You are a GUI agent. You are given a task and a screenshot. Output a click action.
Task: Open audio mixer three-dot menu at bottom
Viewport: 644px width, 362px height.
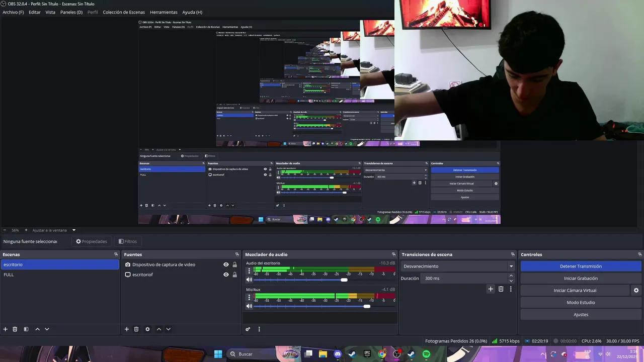259,329
